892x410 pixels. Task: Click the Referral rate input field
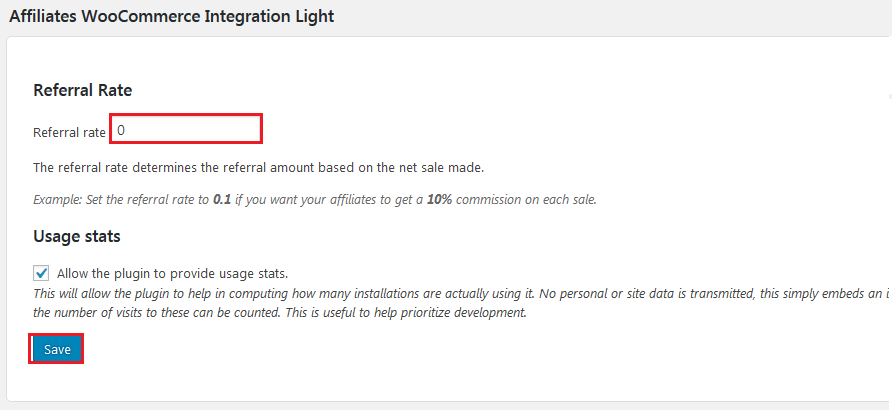[x=186, y=130]
